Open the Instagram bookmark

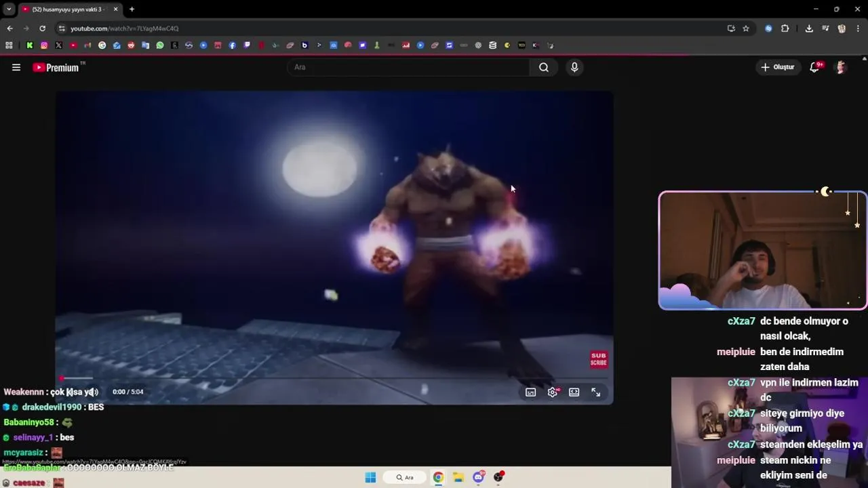[x=44, y=45]
